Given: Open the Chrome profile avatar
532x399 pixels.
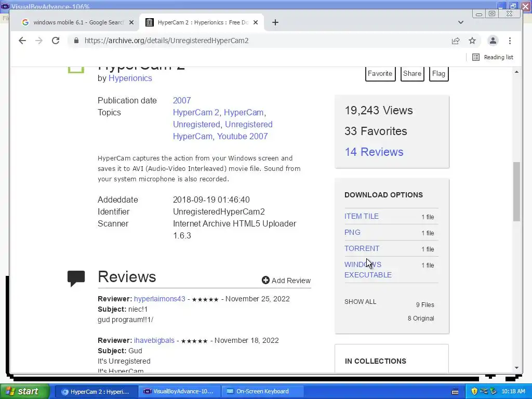Looking at the screenshot, I should [x=493, y=41].
